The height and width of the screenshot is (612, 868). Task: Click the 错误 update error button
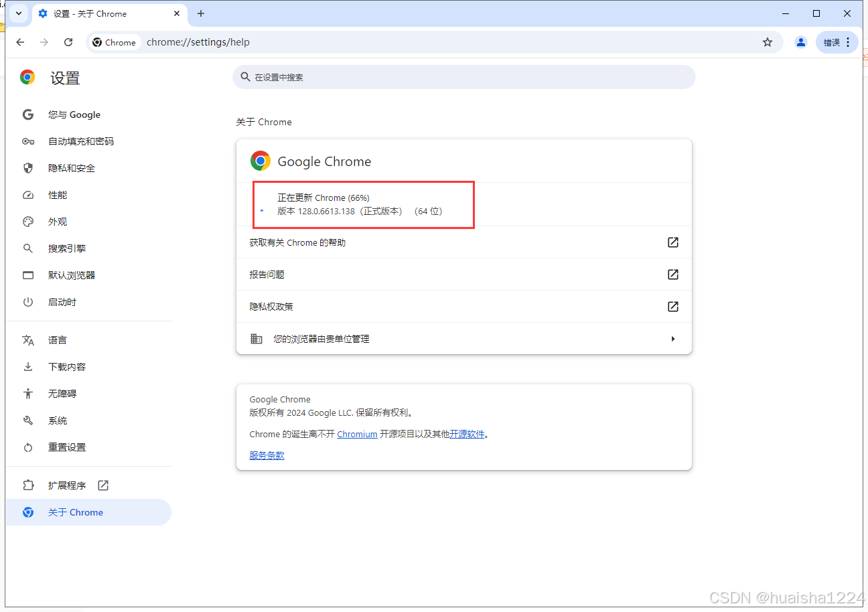(837, 42)
